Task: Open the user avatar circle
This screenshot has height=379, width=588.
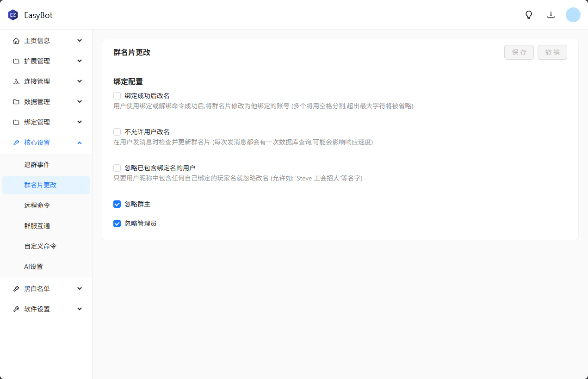Action: (x=573, y=15)
